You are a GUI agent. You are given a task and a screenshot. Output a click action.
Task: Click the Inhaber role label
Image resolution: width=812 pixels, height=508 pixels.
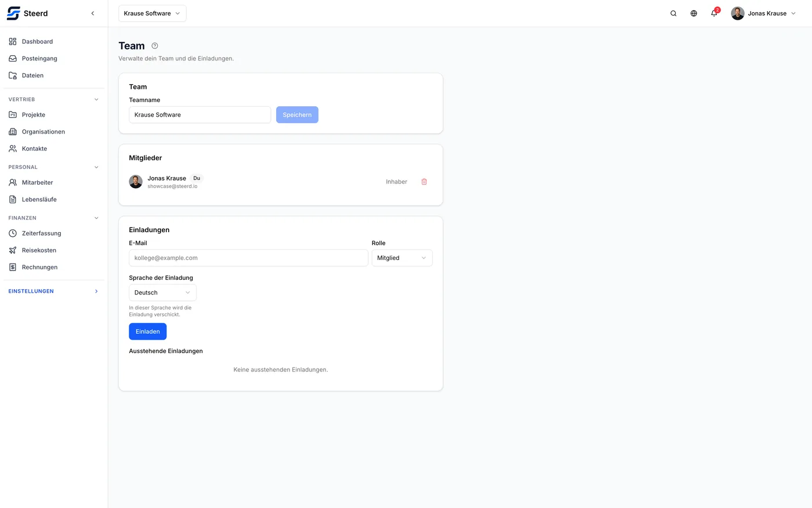pos(397,182)
